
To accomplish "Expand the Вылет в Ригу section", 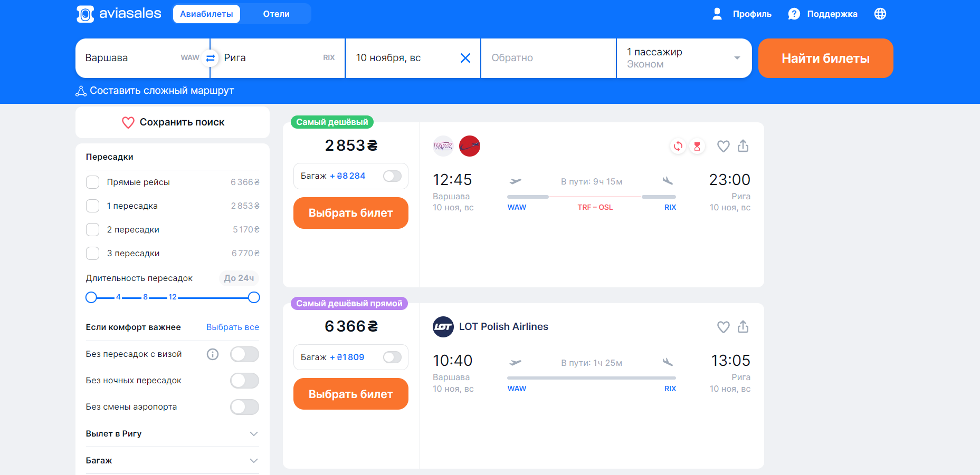I will (172, 434).
